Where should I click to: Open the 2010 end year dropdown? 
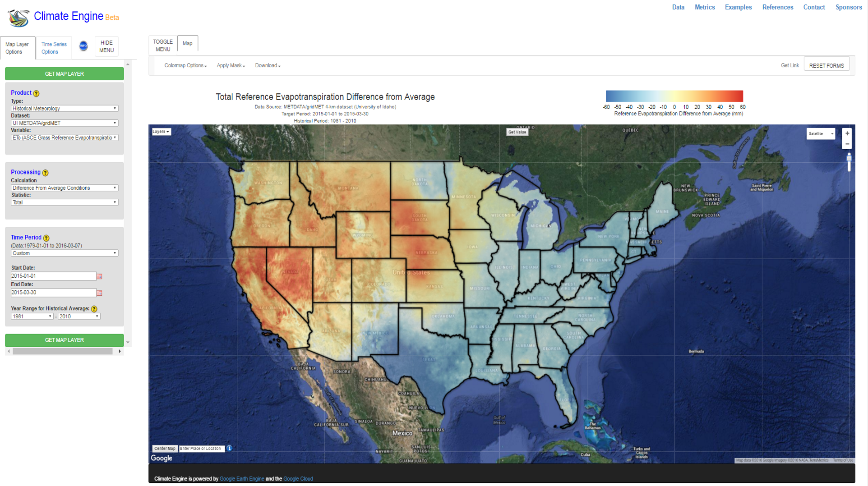(x=79, y=316)
